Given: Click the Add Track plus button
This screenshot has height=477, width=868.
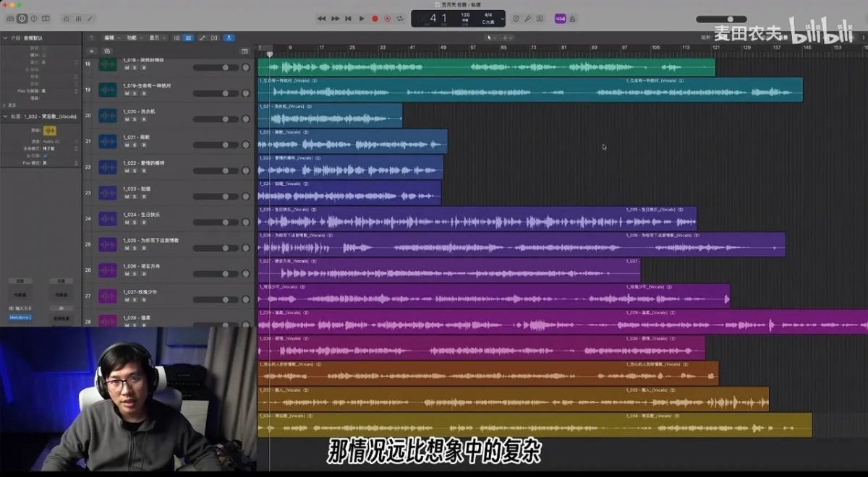Looking at the screenshot, I should 91,51.
